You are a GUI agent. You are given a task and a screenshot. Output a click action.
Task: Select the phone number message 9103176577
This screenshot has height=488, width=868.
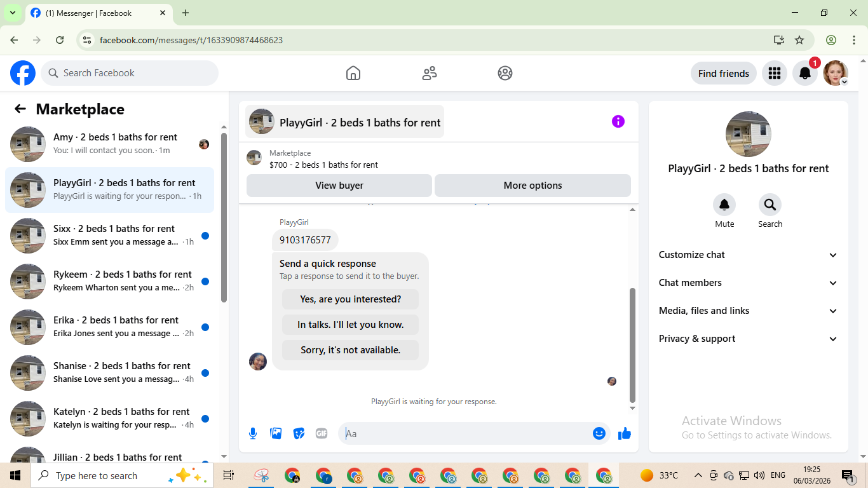click(305, 240)
